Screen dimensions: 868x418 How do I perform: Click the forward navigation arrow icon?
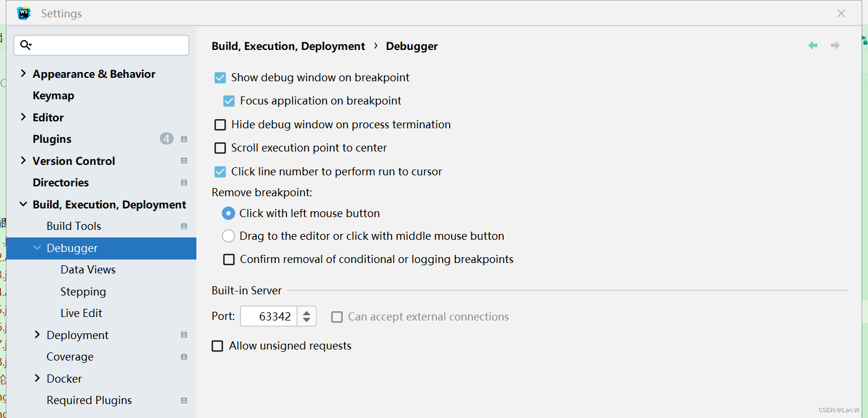coord(835,45)
